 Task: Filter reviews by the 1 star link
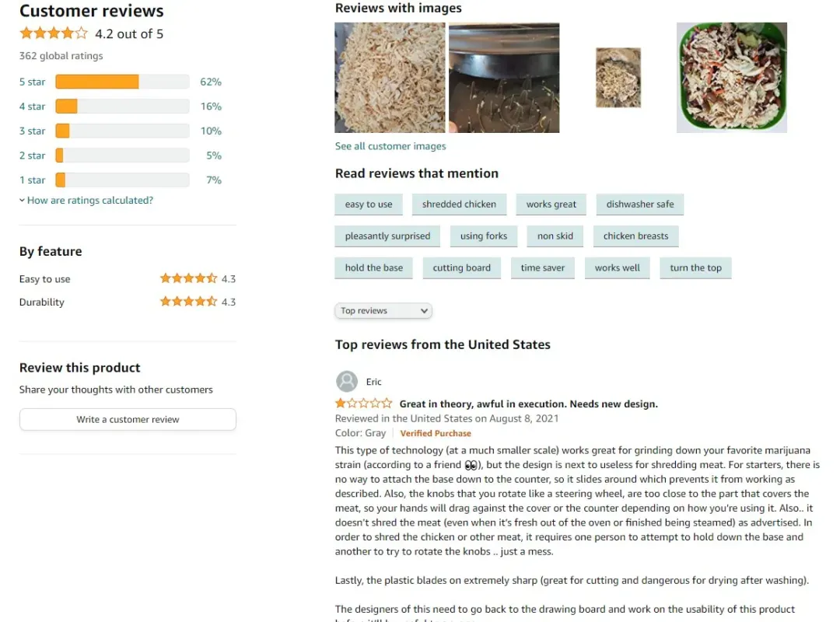click(x=32, y=180)
